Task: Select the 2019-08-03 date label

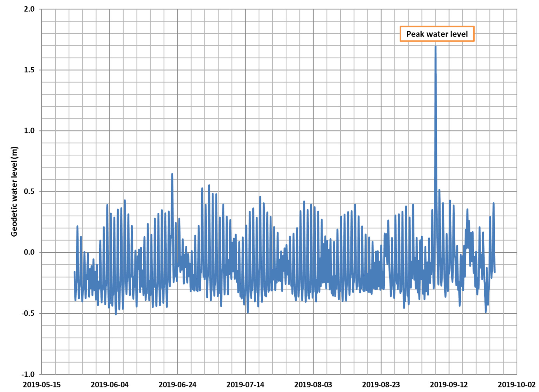Action: (x=313, y=385)
